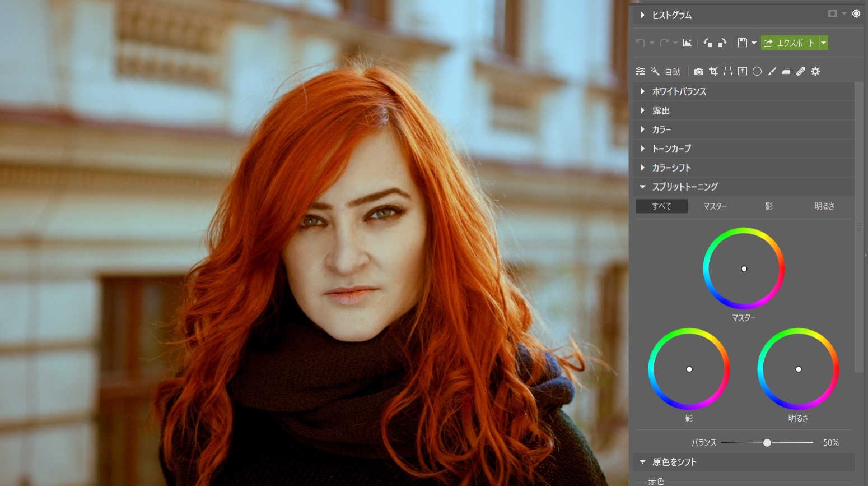Click the portrait photo in the preview
Viewport: 868px width, 486px height.
click(314, 243)
